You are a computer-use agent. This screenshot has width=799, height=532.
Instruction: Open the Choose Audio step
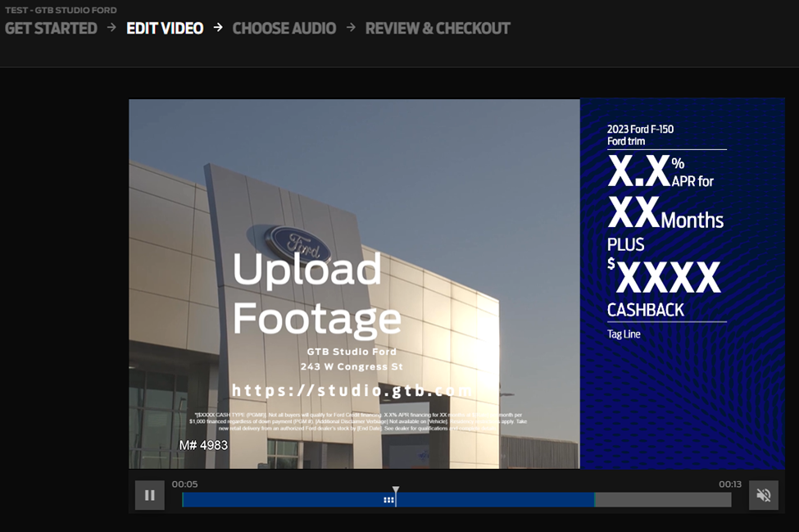pos(284,29)
